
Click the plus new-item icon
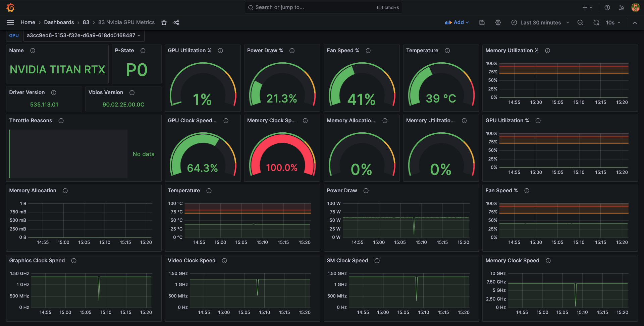pyautogui.click(x=585, y=7)
